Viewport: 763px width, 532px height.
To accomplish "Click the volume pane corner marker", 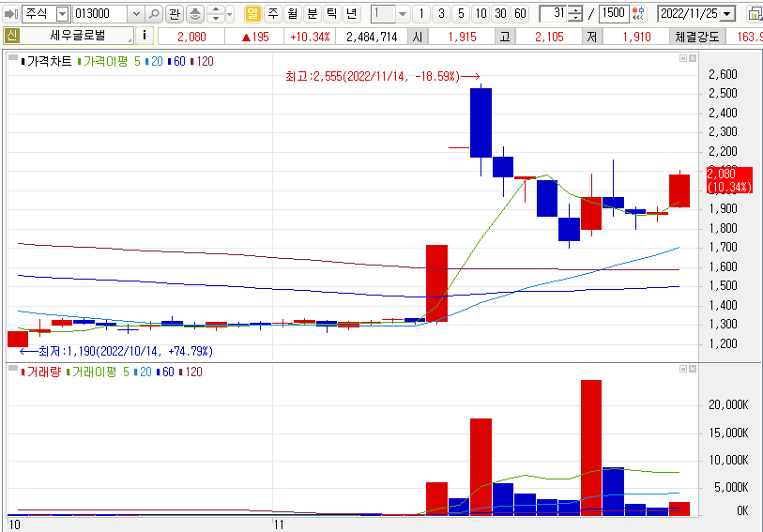I will click(13, 368).
